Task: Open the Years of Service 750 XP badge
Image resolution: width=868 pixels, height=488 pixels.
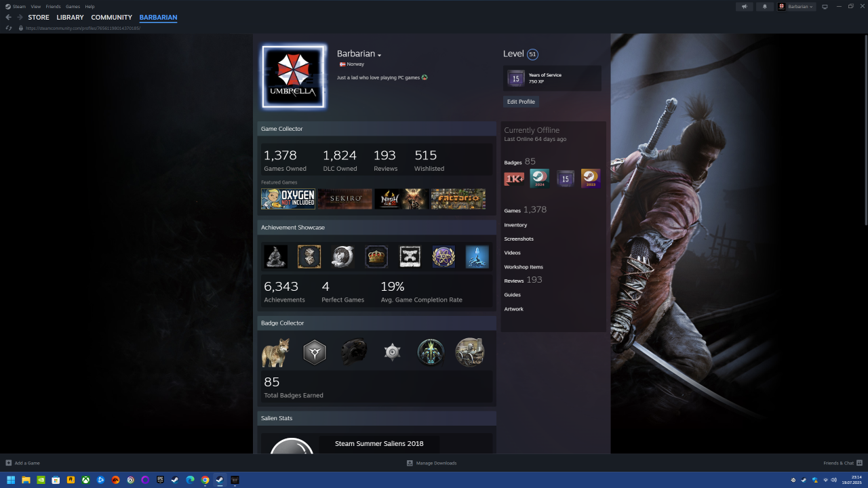Action: 553,78
